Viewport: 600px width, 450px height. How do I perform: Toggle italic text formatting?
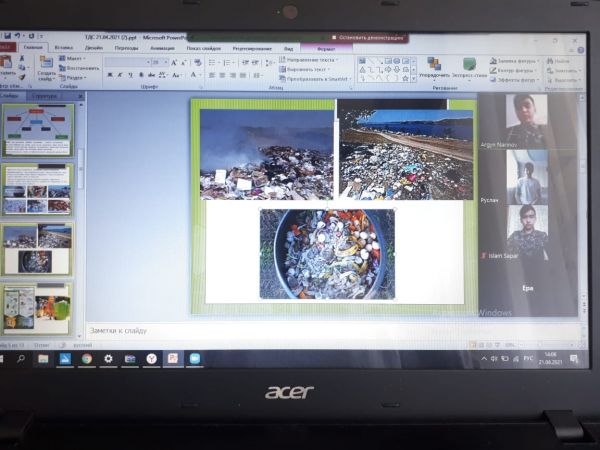pyautogui.click(x=117, y=75)
